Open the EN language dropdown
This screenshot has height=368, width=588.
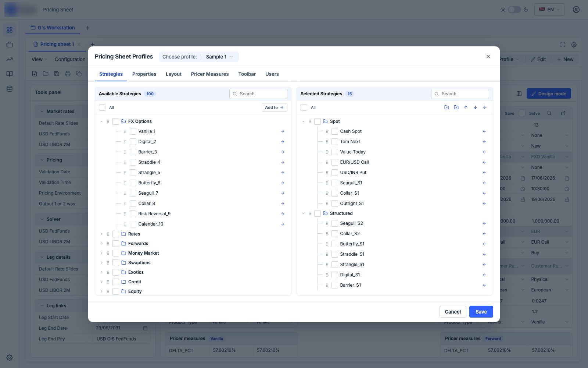click(549, 10)
